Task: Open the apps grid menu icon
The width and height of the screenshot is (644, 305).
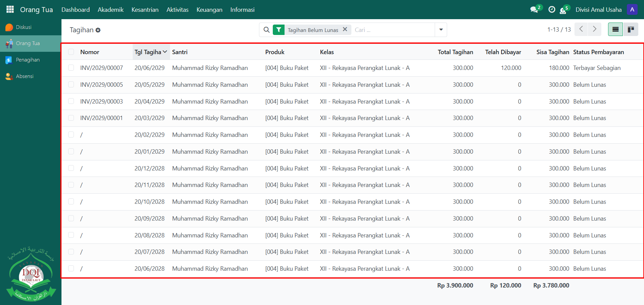Action: coord(10,9)
